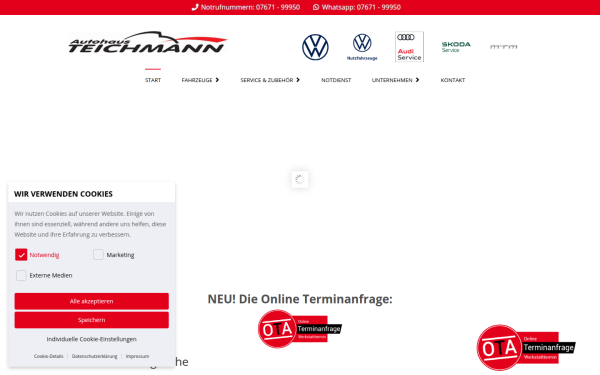Viewport: 600px width, 375px height.
Task: Enable the Externe Medien checkbox
Action: [x=21, y=275]
